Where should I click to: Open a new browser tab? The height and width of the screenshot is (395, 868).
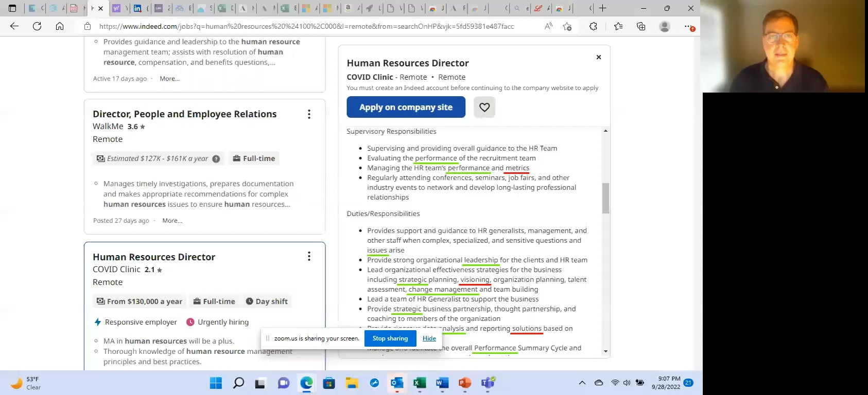[x=602, y=8]
